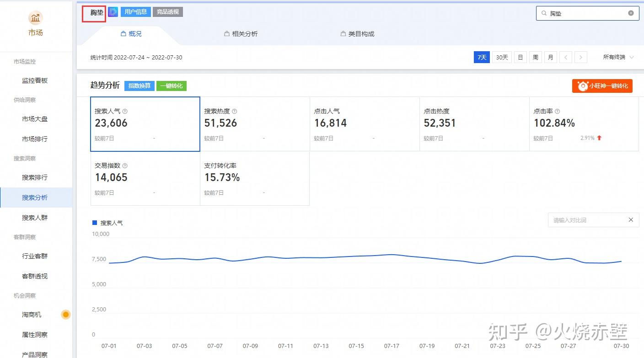
Task: Toggle the 搜索人气 legend series
Action: [107, 223]
